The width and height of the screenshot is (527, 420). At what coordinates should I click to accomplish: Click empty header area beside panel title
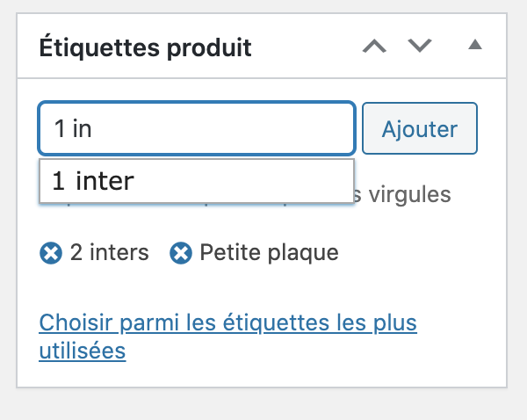point(306,46)
